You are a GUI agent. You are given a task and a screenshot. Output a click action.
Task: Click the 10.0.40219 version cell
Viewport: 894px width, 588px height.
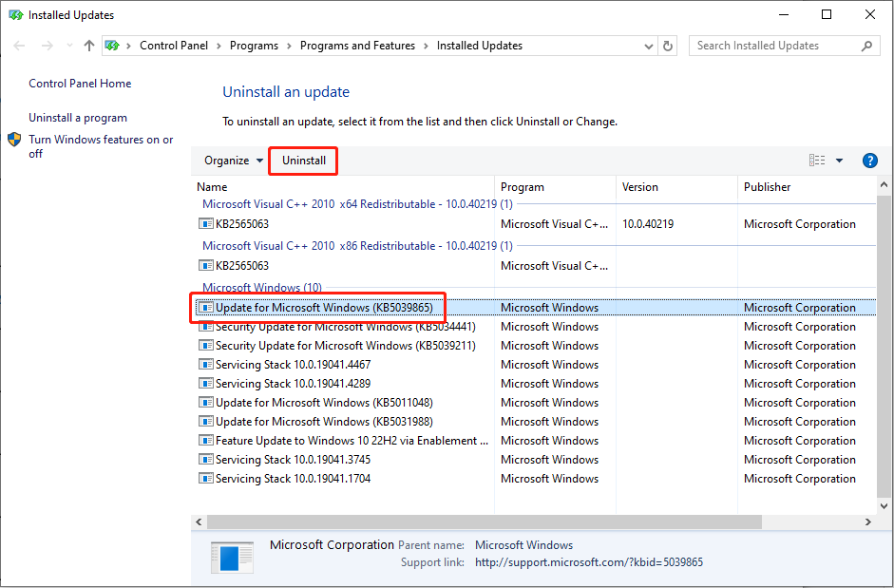(x=648, y=224)
